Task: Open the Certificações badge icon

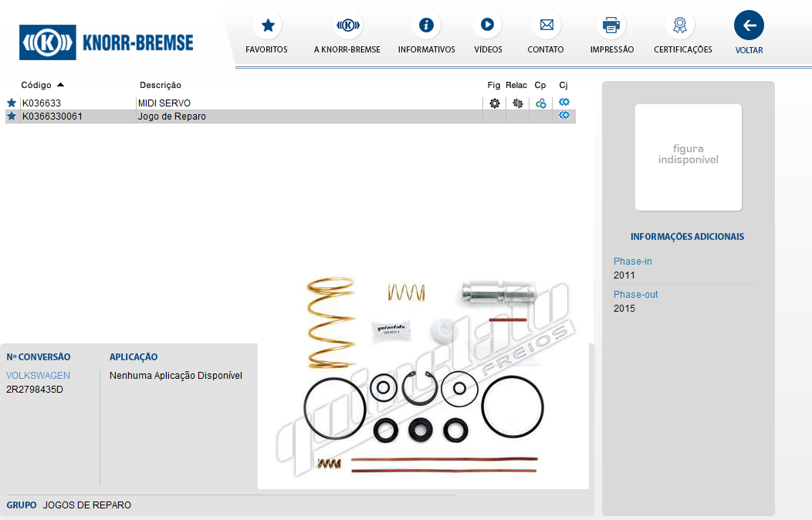Action: tap(679, 25)
